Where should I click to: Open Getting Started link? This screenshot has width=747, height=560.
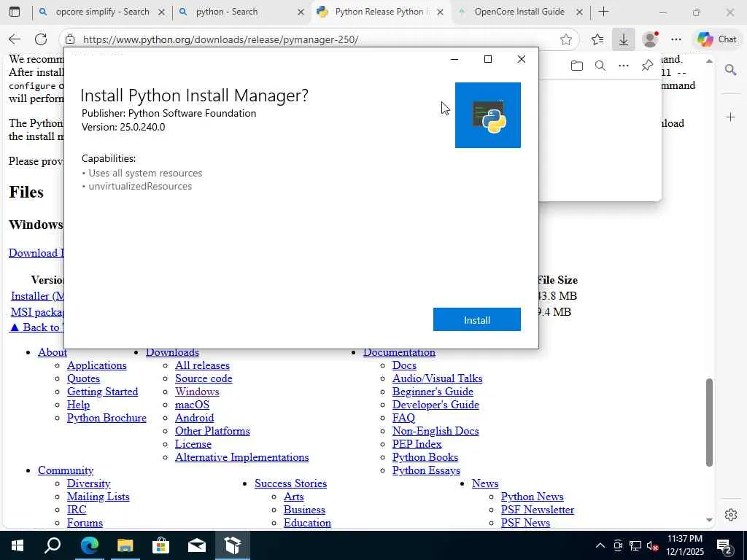tap(102, 392)
